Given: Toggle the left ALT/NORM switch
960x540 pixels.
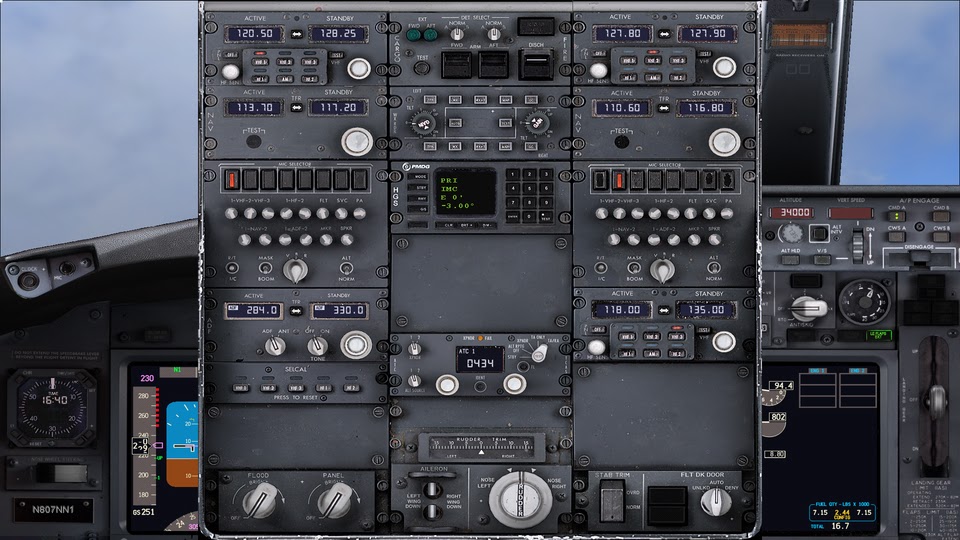Looking at the screenshot, I should pos(346,268).
